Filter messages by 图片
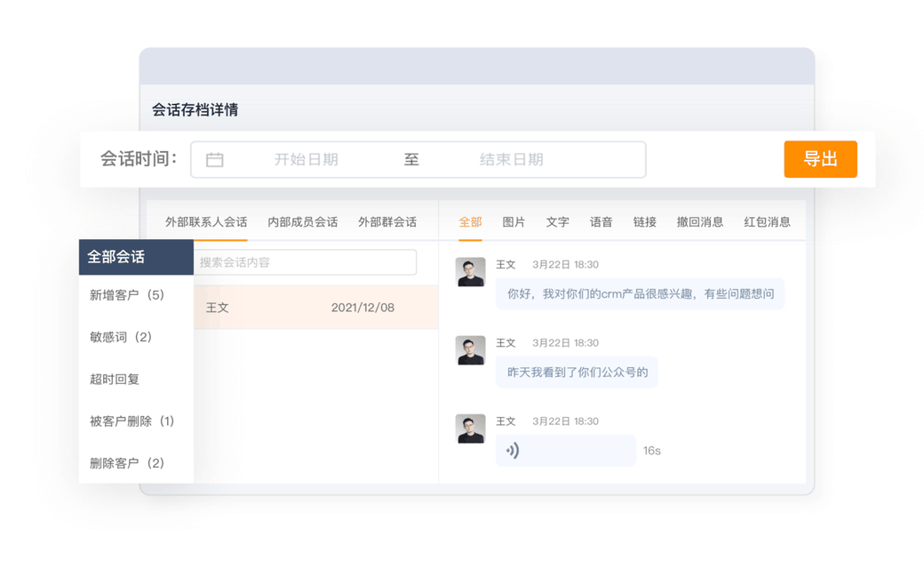The image size is (924, 569). pos(514,222)
